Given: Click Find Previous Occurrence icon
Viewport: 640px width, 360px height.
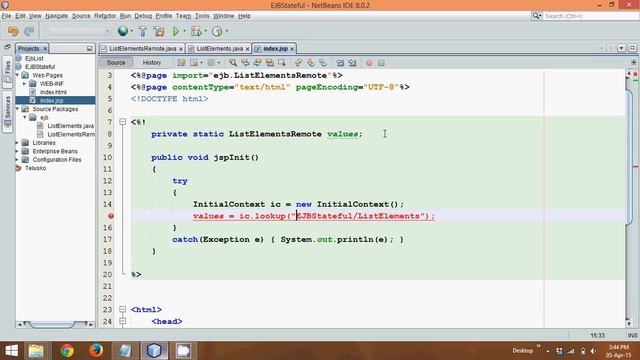Looking at the screenshot, I should pyautogui.click(x=245, y=63).
